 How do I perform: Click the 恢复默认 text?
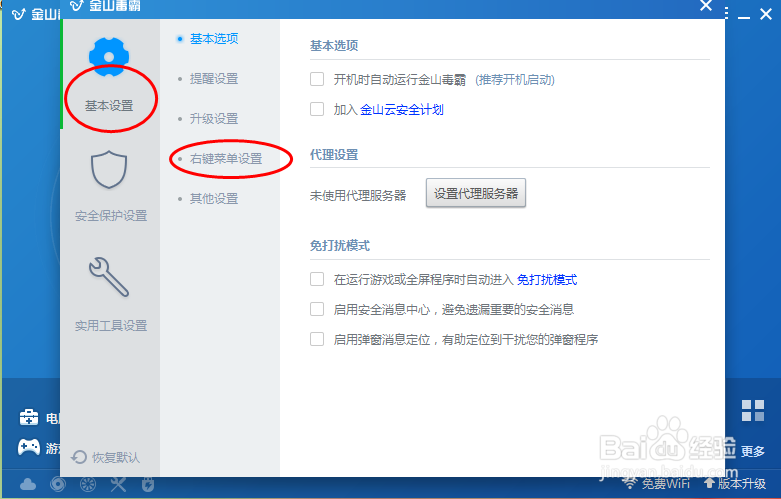116,457
